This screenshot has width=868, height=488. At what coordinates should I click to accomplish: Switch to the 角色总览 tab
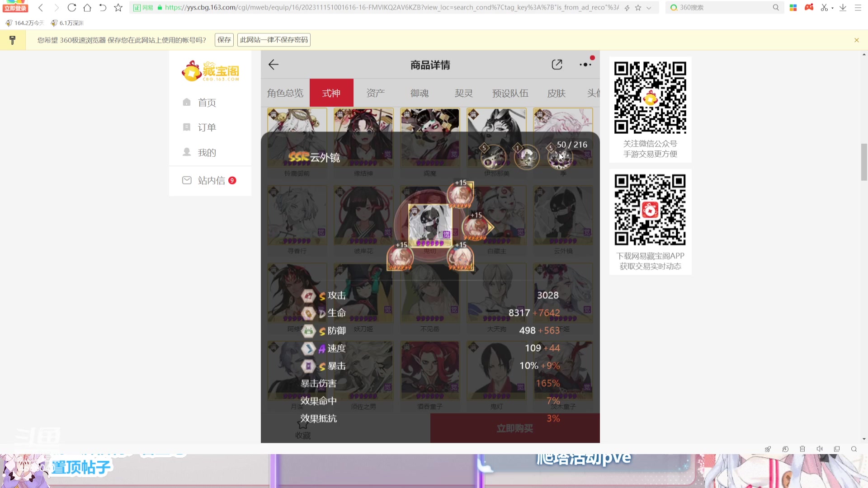[x=285, y=93]
